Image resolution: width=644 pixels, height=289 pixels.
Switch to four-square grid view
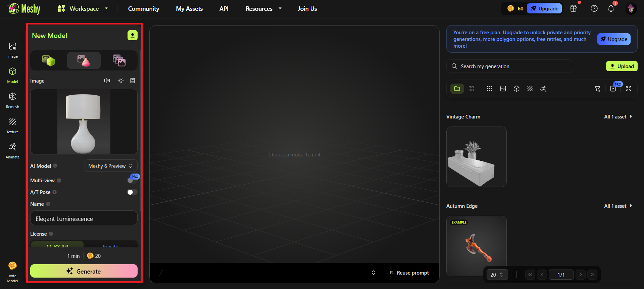(471, 89)
